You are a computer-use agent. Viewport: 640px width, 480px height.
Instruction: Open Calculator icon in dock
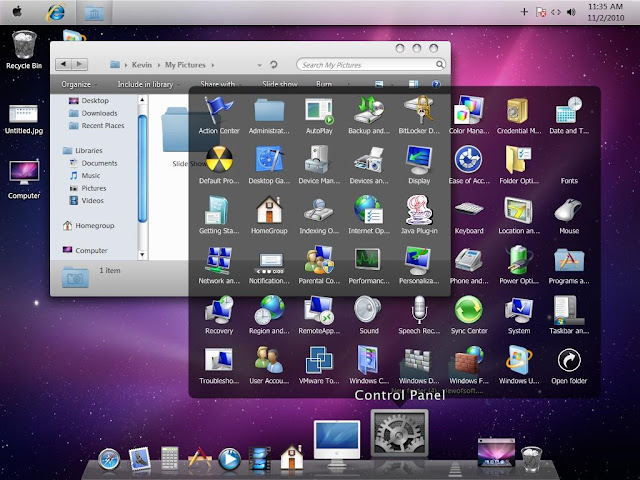click(169, 458)
